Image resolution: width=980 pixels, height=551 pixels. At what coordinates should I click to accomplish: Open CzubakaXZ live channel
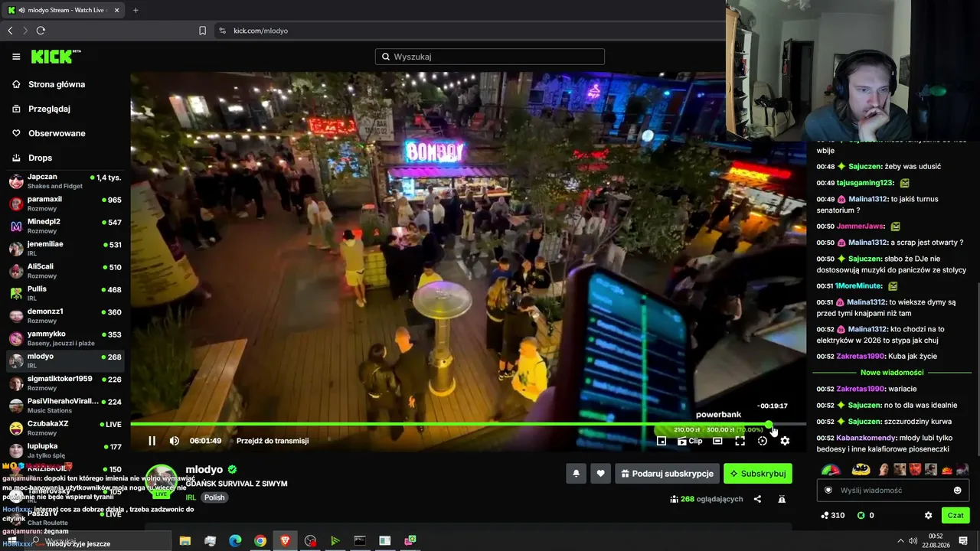tap(64, 428)
